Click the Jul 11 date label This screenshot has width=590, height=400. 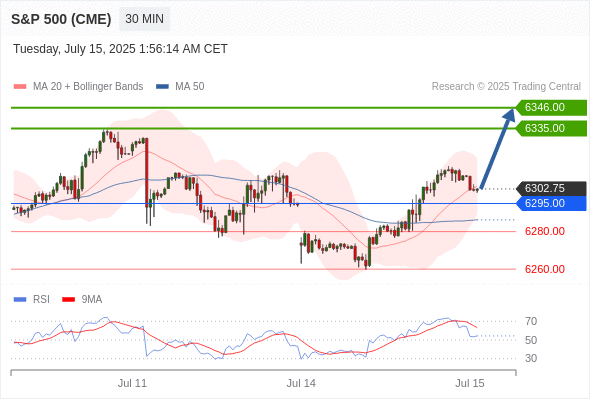click(x=132, y=383)
